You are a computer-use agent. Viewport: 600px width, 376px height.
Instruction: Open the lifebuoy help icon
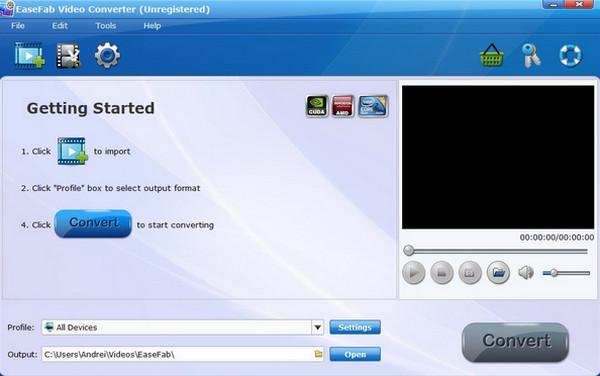(x=571, y=55)
